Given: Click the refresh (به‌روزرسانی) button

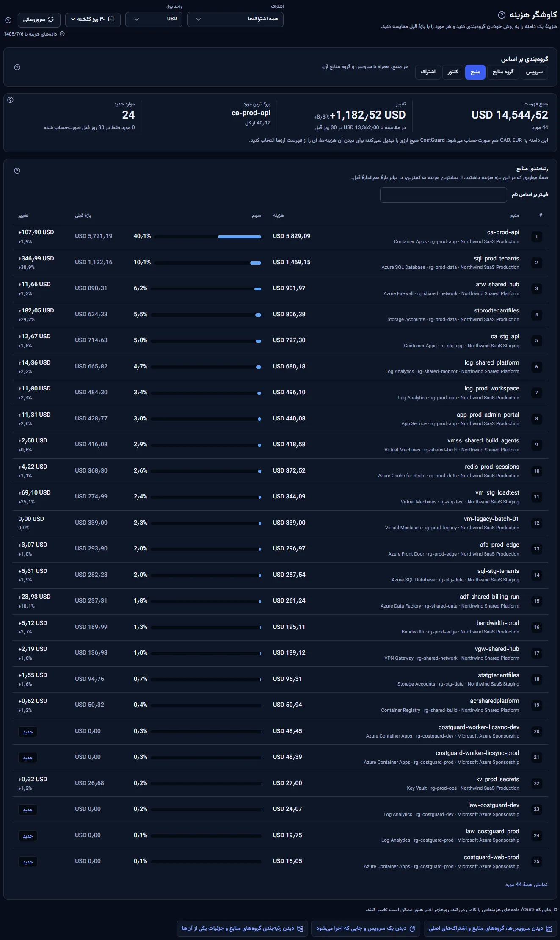Looking at the screenshot, I should tap(39, 19).
